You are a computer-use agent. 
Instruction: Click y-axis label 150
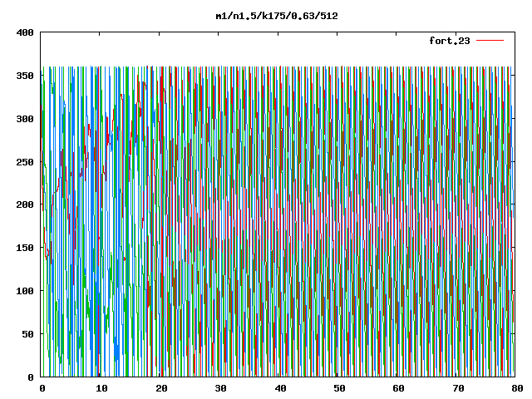pos(25,248)
